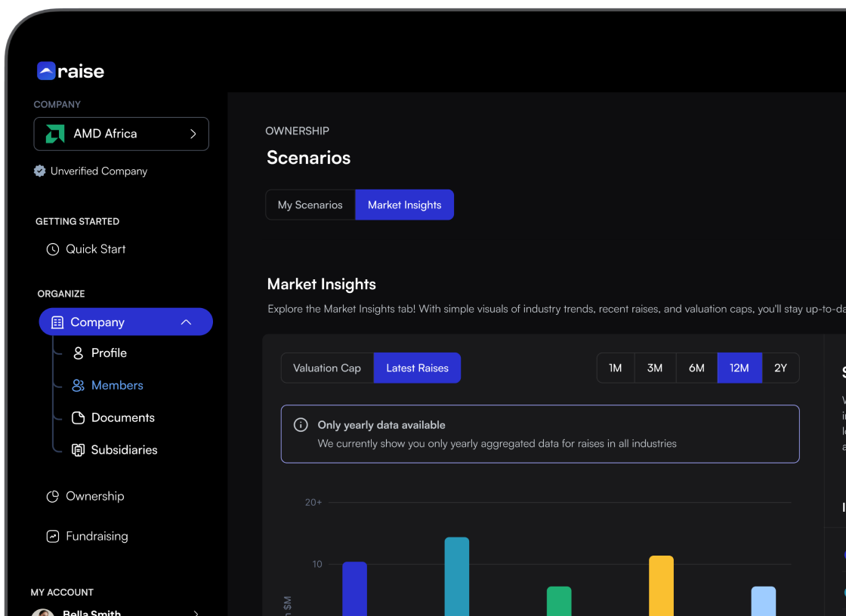Click the 10 axis label
Viewport: 846px width, 616px height.
coord(317,564)
